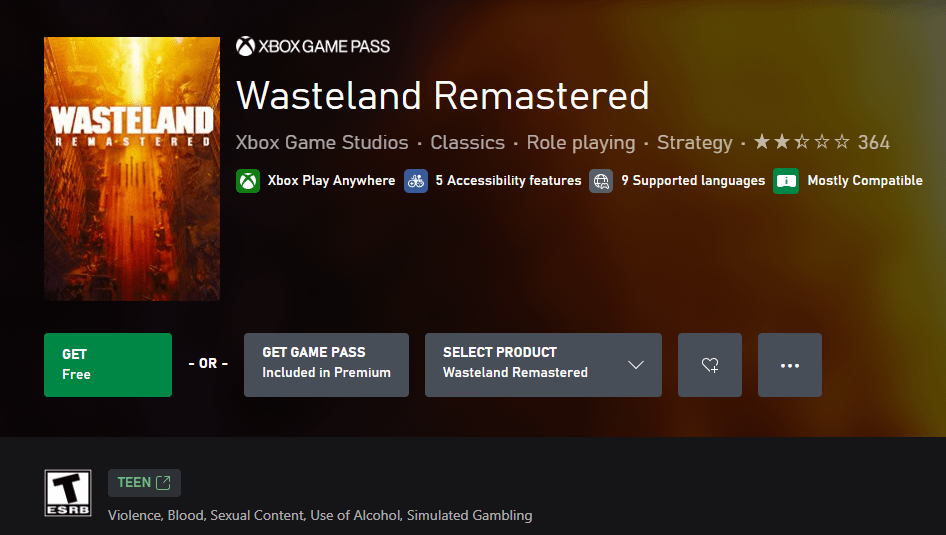Viewport: 946px width, 535px height.
Task: Click the Wasteland Remastered cover art
Action: point(132,169)
